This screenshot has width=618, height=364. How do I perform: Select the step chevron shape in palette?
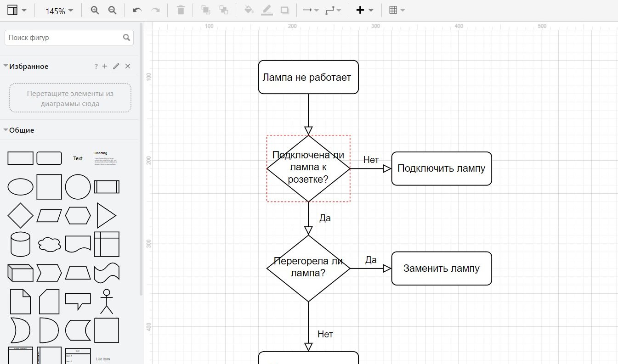[x=49, y=273]
